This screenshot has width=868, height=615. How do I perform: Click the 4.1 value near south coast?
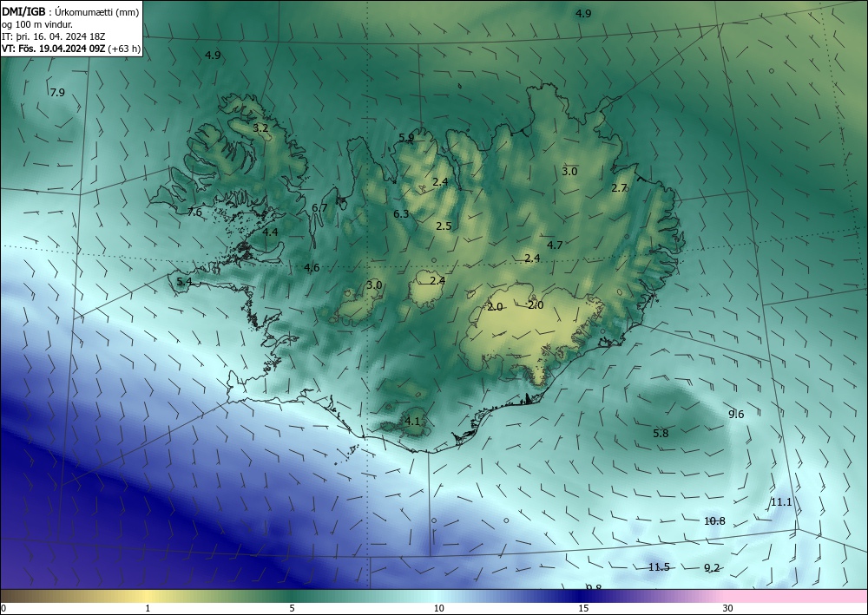click(412, 421)
